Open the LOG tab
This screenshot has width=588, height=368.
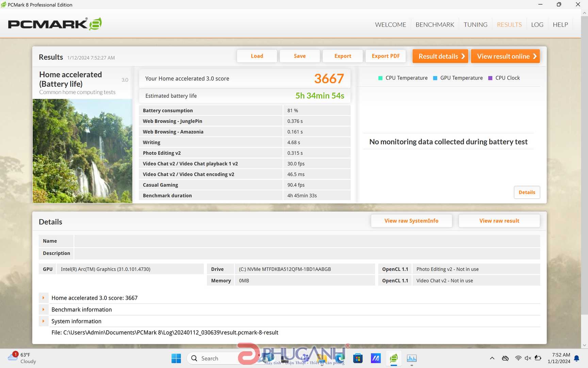point(537,25)
